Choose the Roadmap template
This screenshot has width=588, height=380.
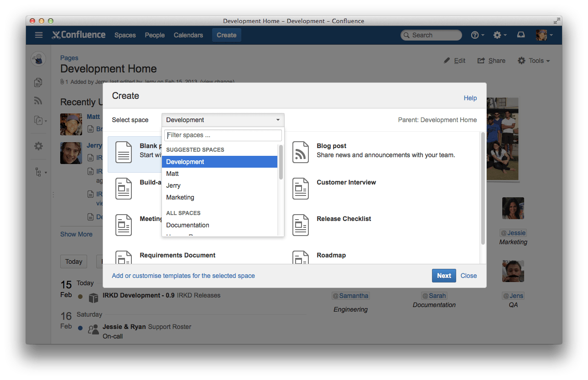(x=331, y=255)
